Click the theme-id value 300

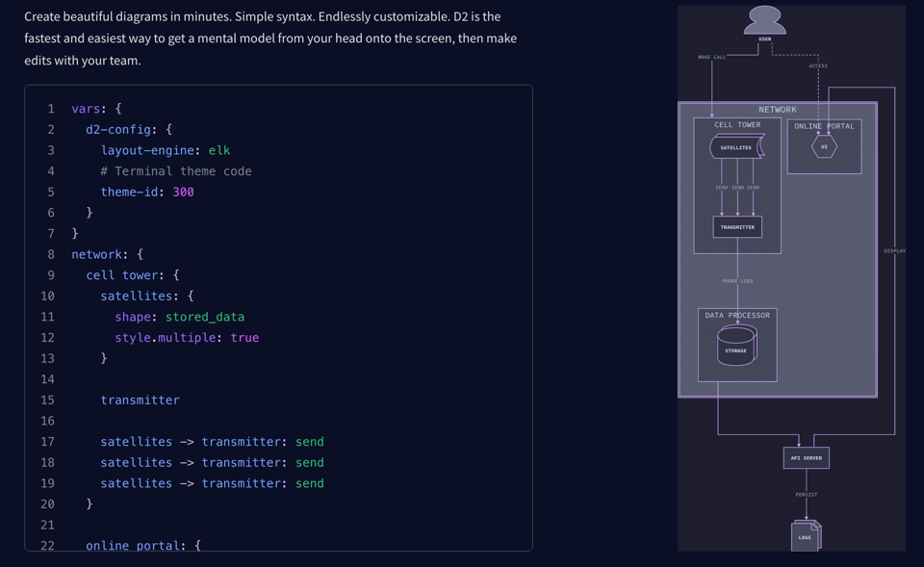pyautogui.click(x=183, y=192)
